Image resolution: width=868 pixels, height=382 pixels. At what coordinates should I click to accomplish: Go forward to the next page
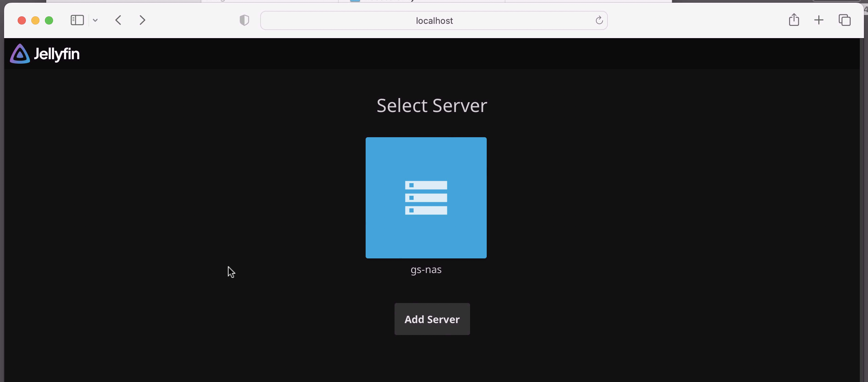click(x=143, y=20)
